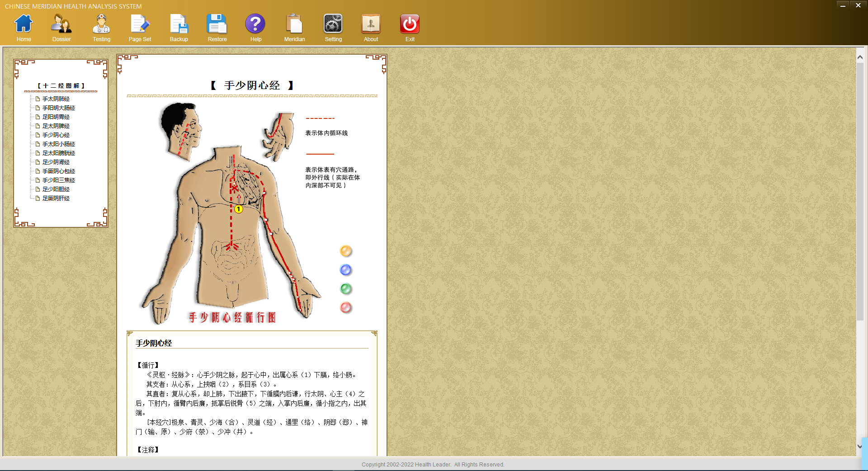
Task: Select 足阳明胃经 in the meridian tree
Action: point(56,117)
